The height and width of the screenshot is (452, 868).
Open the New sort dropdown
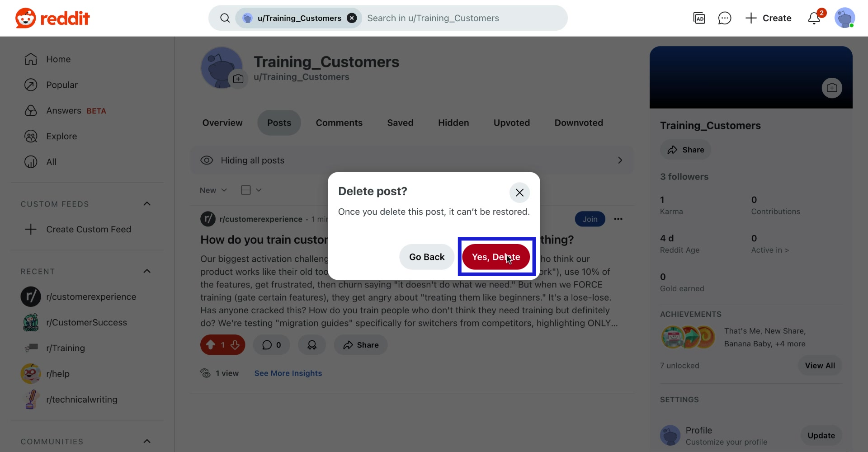pos(213,190)
